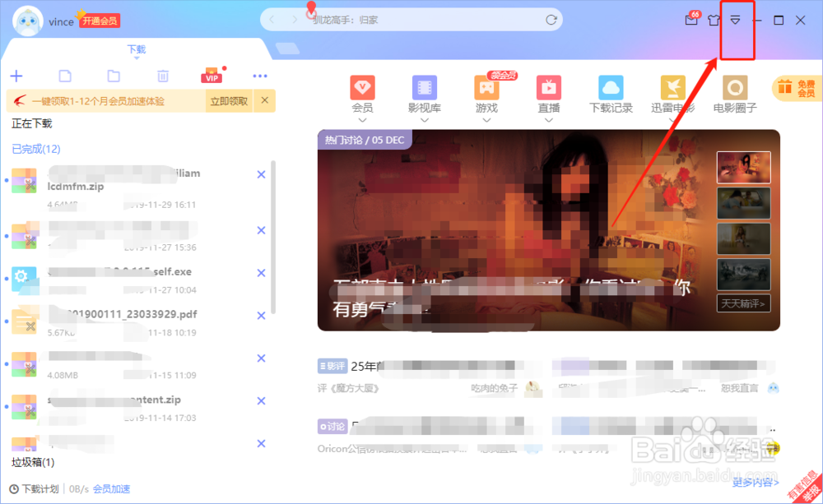Click the small tab next to 下载
823x504 pixels.
coord(287,49)
